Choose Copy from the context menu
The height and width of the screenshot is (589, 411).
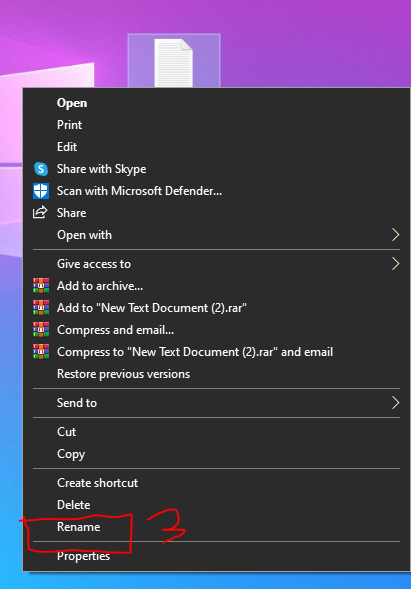(216, 454)
